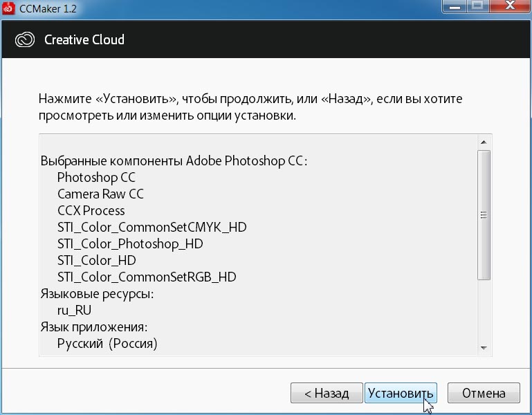Screen dimensions: 532x415
Task: Select the Camera Raw CC line
Action: 100,194
